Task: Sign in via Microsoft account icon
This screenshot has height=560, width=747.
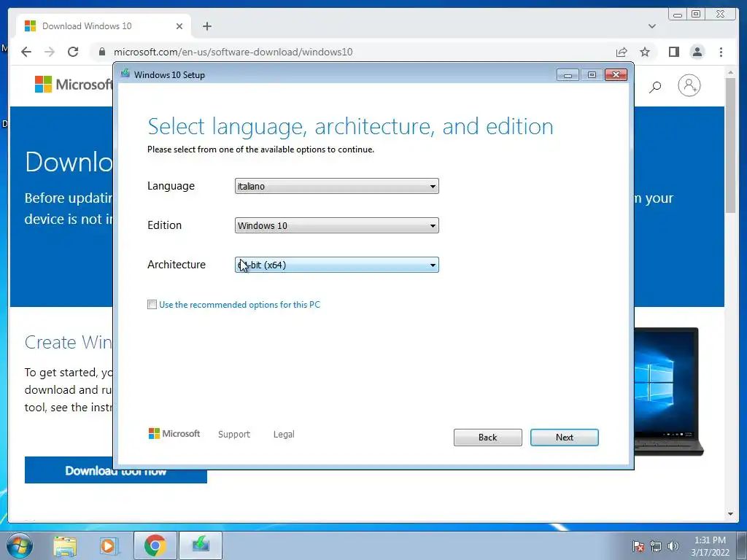Action: tap(689, 86)
